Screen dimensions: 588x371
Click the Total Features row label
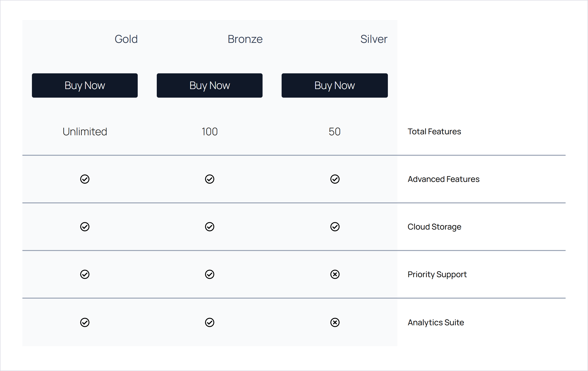(434, 131)
